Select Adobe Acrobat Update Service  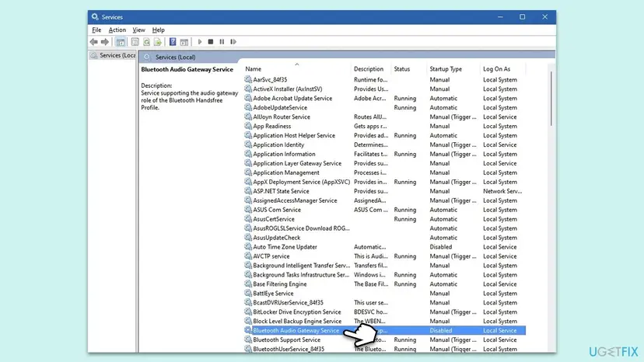coord(384,99)
